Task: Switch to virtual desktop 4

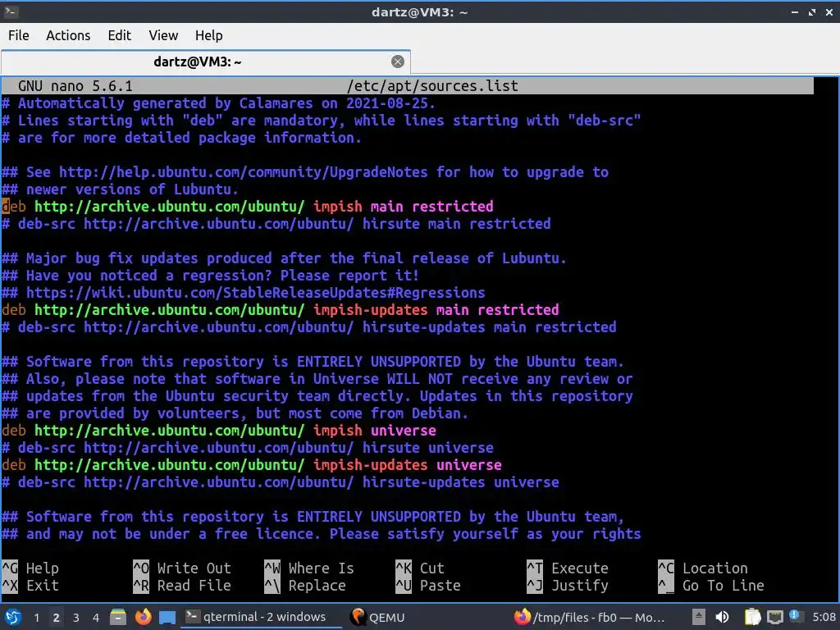Action: click(x=96, y=618)
